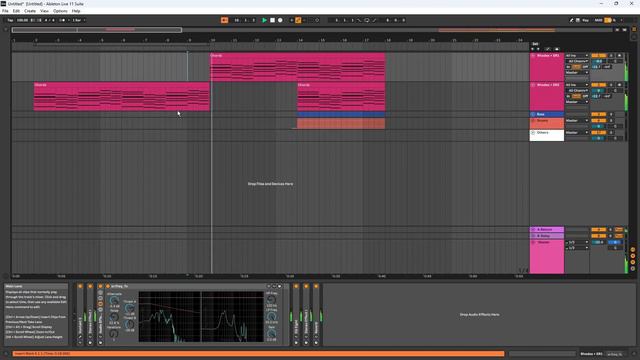Open the View menu
Image resolution: width=640 pixels, height=360 pixels.
pos(44,11)
